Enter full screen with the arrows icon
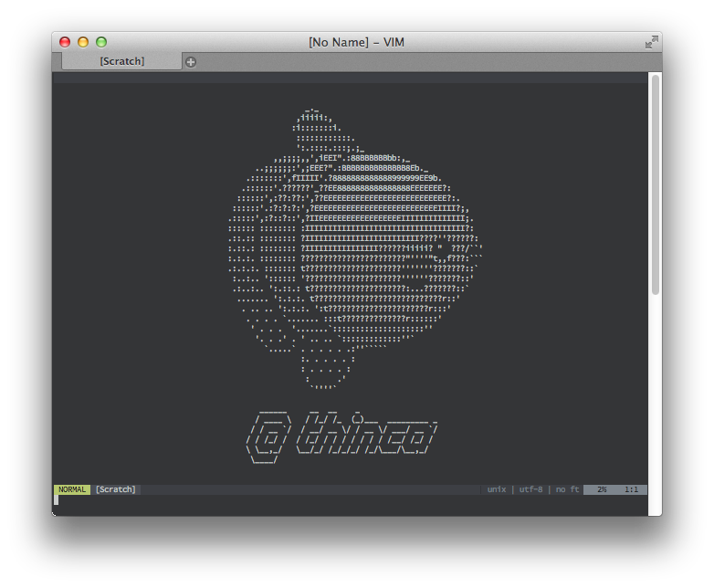 tap(652, 42)
